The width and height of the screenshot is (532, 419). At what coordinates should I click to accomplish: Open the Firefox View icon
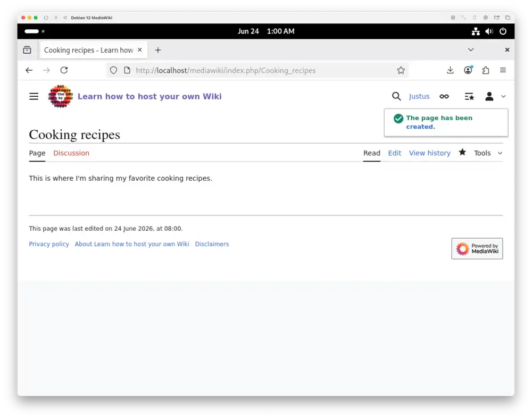tap(27, 50)
